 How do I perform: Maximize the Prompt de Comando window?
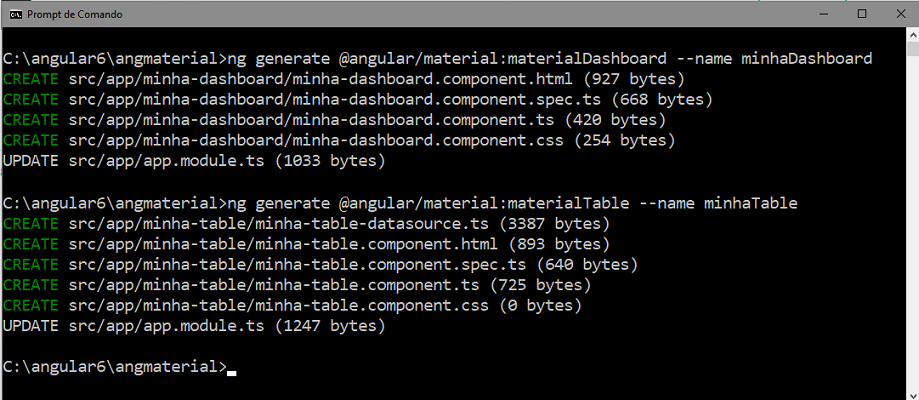(862, 14)
